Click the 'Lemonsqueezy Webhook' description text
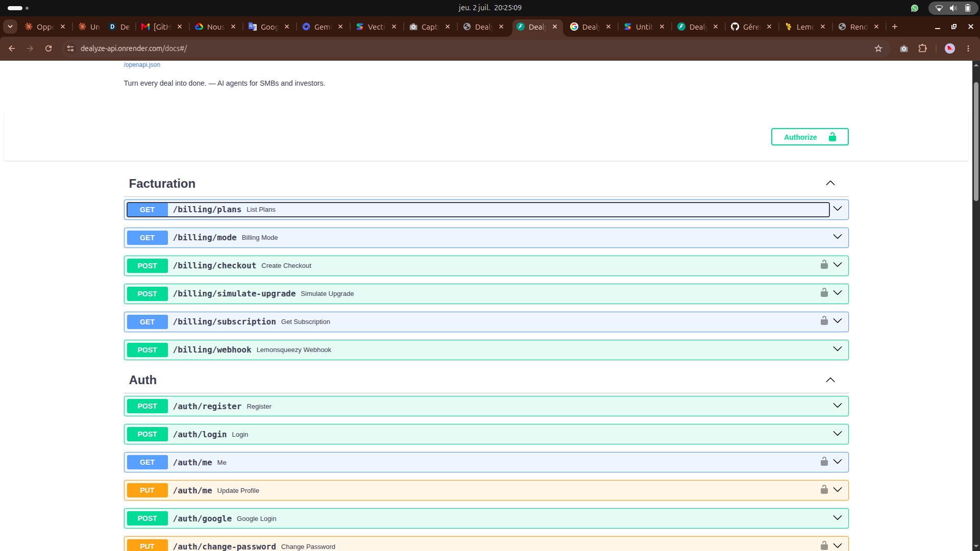 [x=293, y=350]
